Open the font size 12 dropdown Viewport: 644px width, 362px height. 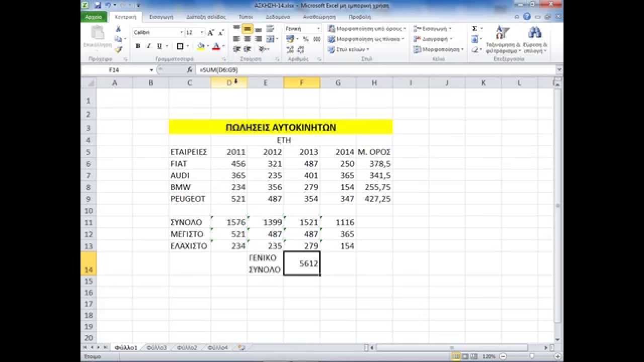202,33
